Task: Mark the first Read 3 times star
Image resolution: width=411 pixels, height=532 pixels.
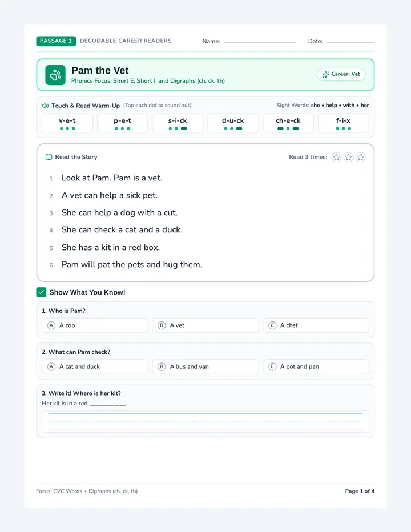Action: tap(336, 157)
